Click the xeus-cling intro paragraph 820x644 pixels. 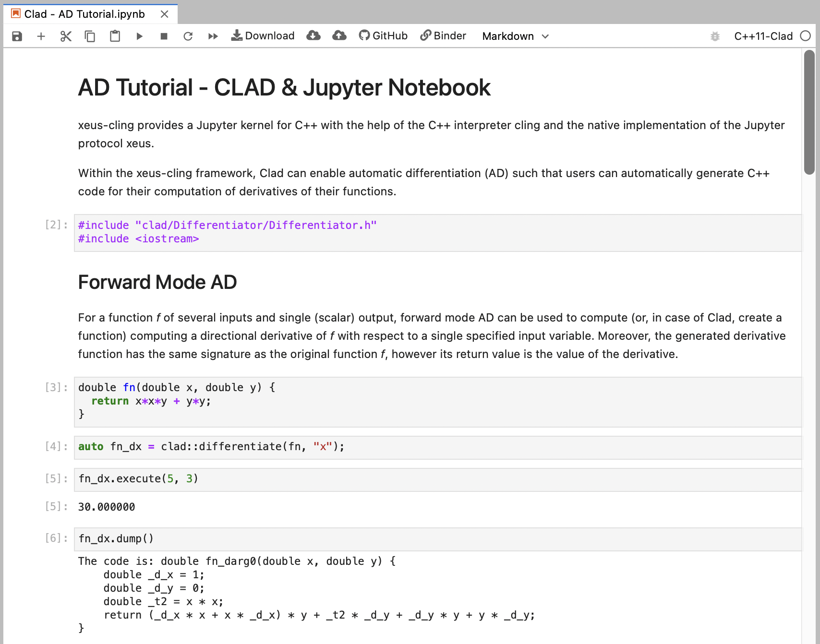[432, 134]
